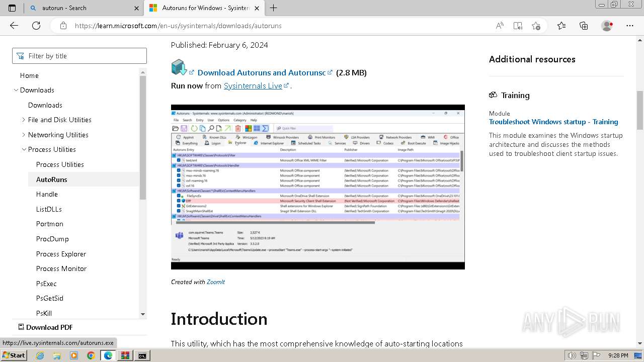
Task: Open Home in the sidebar
Action: tap(29, 75)
